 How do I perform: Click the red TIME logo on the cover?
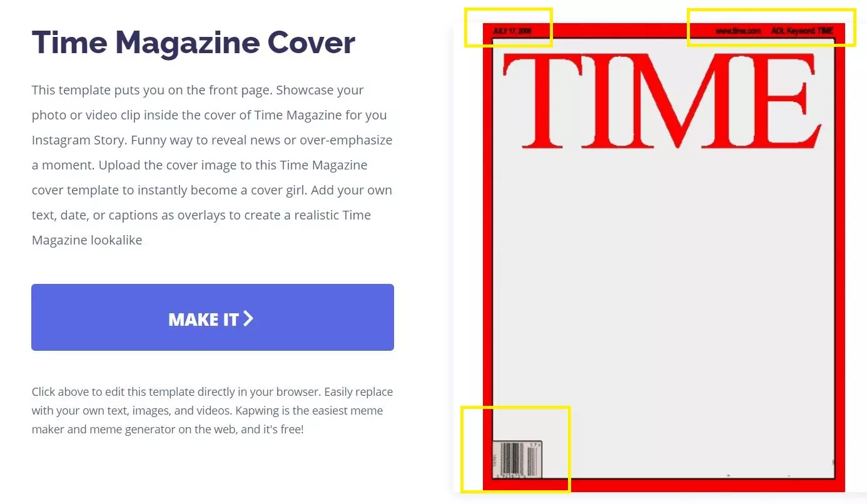point(663,102)
